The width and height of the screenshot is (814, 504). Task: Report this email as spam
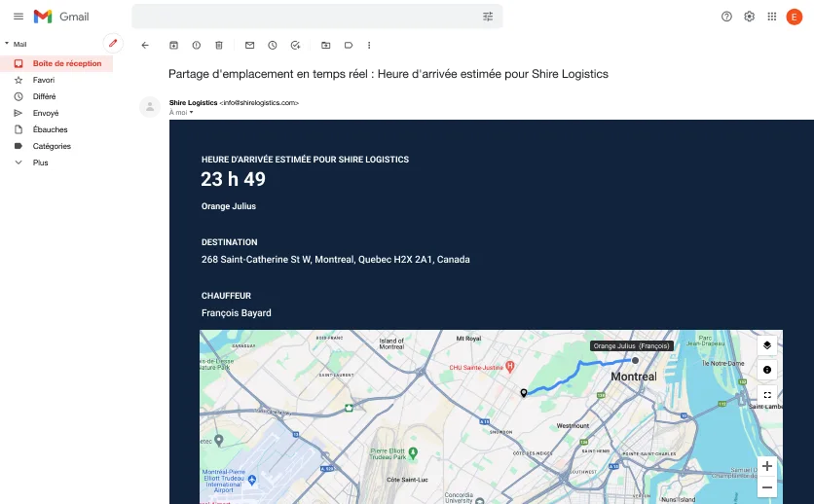(x=197, y=45)
